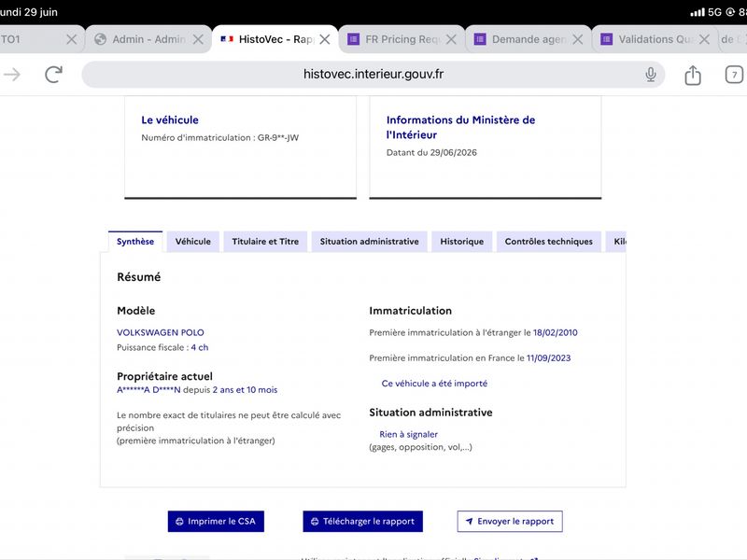Close the TO1 tab
Viewport: 747px width, 560px height.
(x=72, y=39)
